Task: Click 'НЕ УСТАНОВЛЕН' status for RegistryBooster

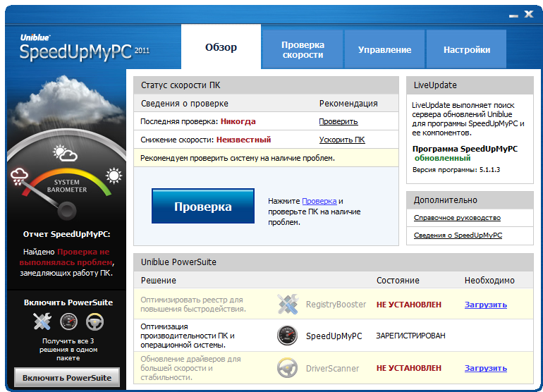Action: [408, 305]
